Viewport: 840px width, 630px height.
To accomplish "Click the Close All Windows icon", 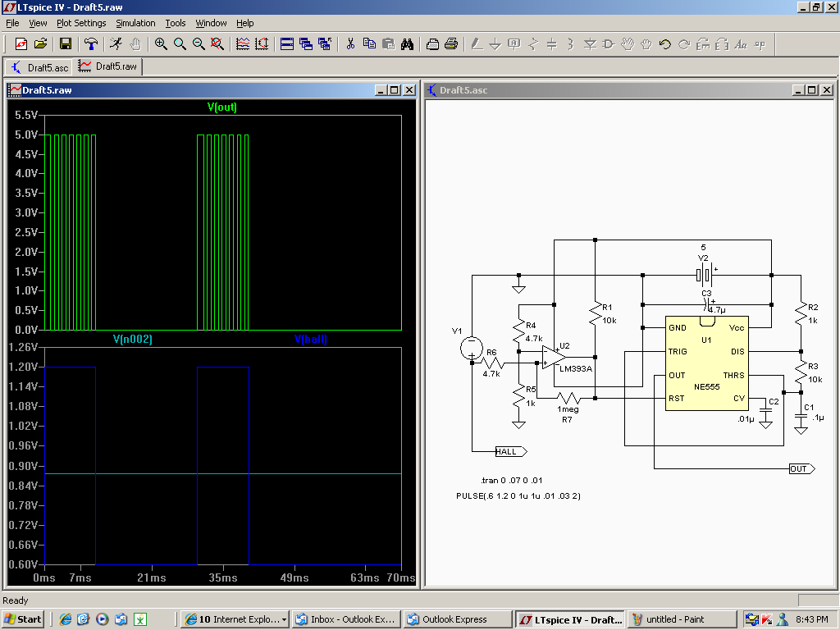I will click(x=325, y=44).
